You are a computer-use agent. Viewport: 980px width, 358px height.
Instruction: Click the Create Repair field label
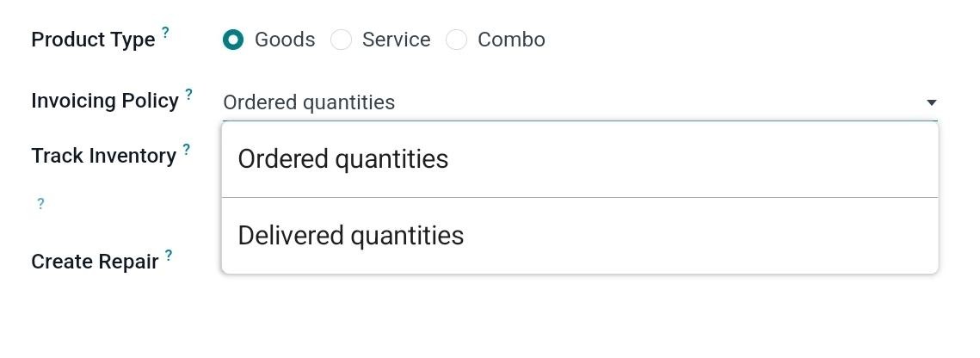[x=95, y=262]
